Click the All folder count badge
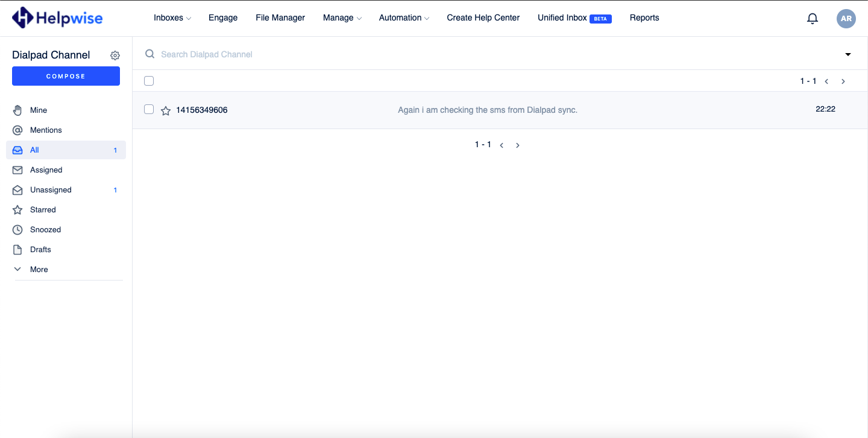Viewport: 868px width, 438px height. tap(115, 150)
